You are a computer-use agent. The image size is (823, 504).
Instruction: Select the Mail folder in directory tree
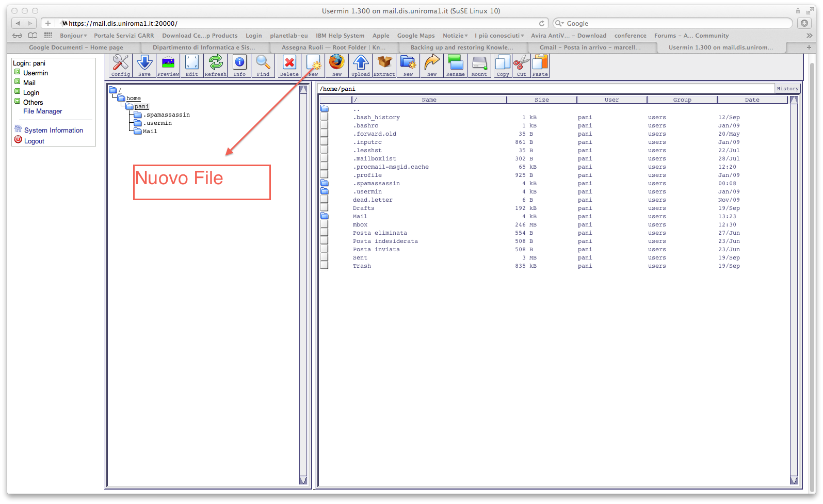point(150,132)
